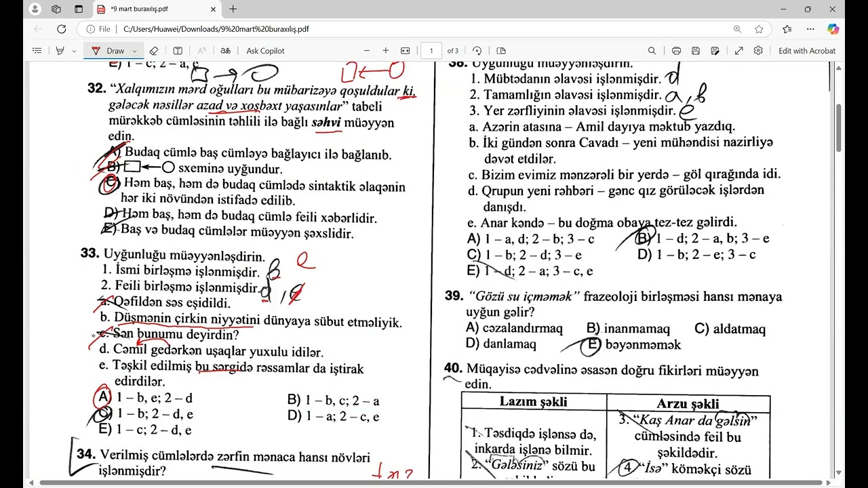The width and height of the screenshot is (868, 488).
Task: Click the "of 3" page count label
Action: pyautogui.click(x=452, y=51)
